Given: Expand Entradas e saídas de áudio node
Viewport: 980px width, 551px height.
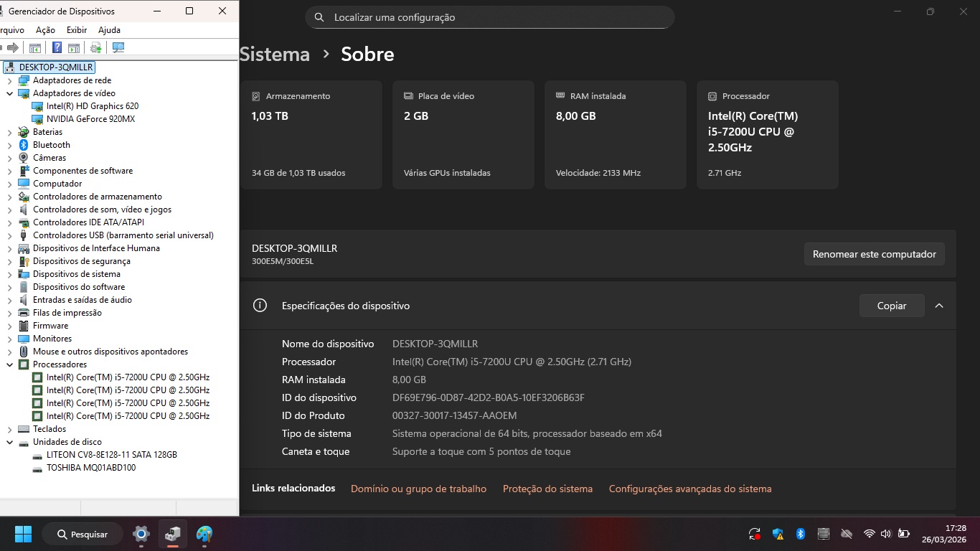Looking at the screenshot, I should (10, 300).
